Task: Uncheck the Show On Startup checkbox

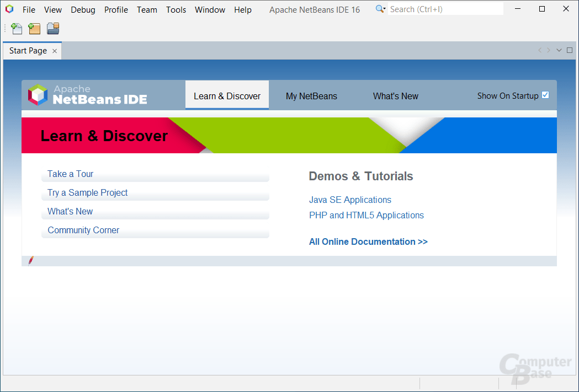Action: point(545,95)
